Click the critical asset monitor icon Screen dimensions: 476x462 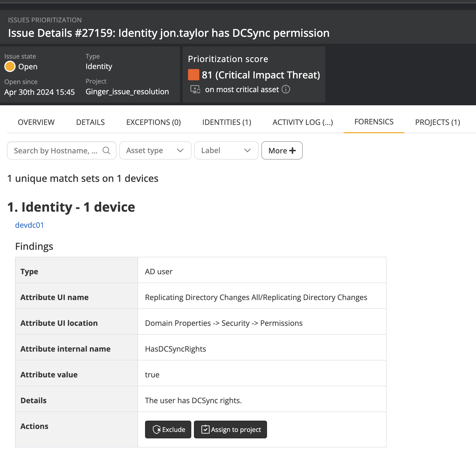pos(195,89)
